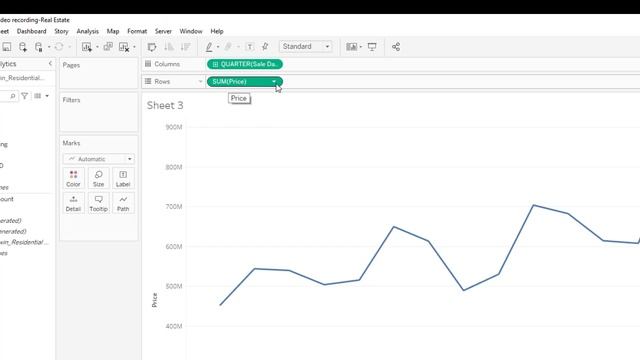Screen dimensions: 640x360
Task: Open the Standard fit dropdown
Action: tap(306, 47)
